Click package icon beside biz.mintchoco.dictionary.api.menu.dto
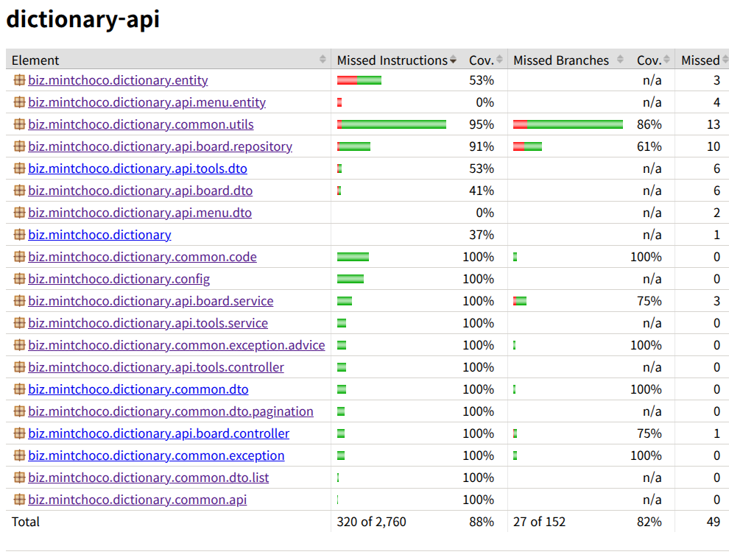This screenshot has width=729, height=560. tap(19, 213)
